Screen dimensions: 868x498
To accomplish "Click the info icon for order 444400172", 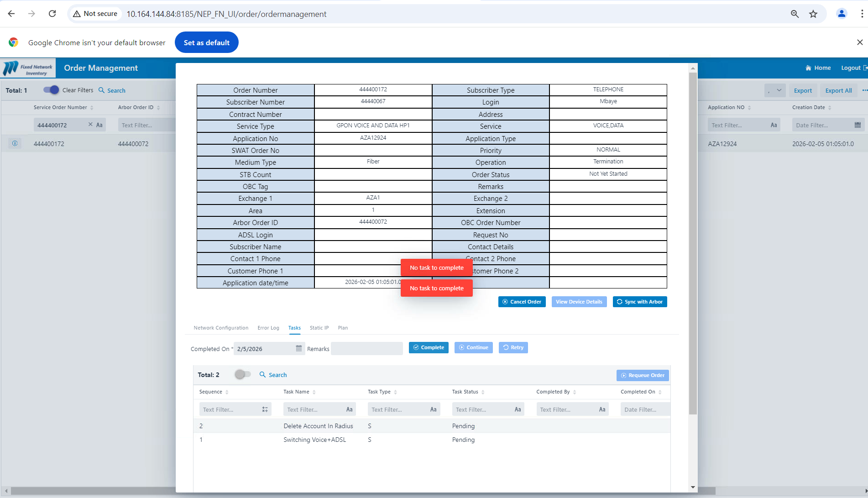I will [15, 143].
